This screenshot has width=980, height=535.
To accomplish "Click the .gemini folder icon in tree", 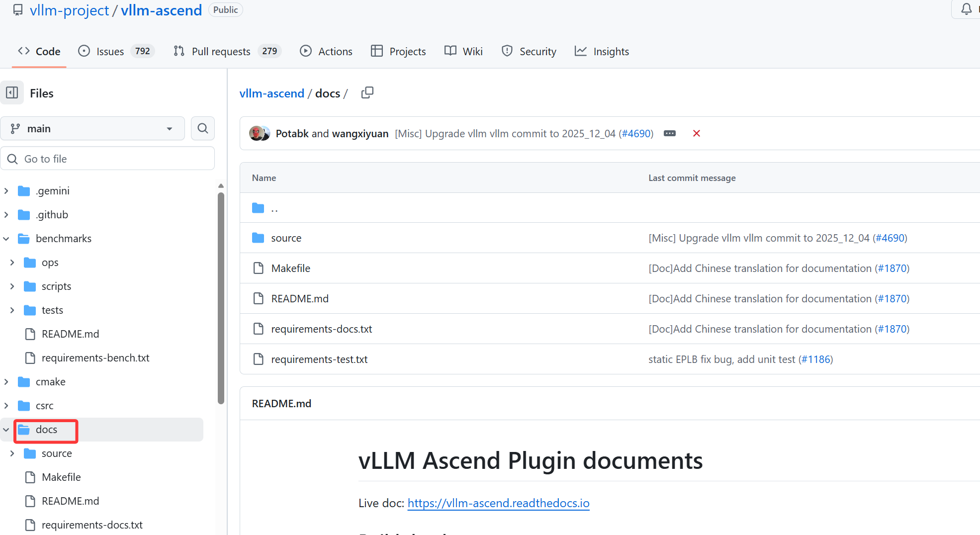I will [x=24, y=191].
